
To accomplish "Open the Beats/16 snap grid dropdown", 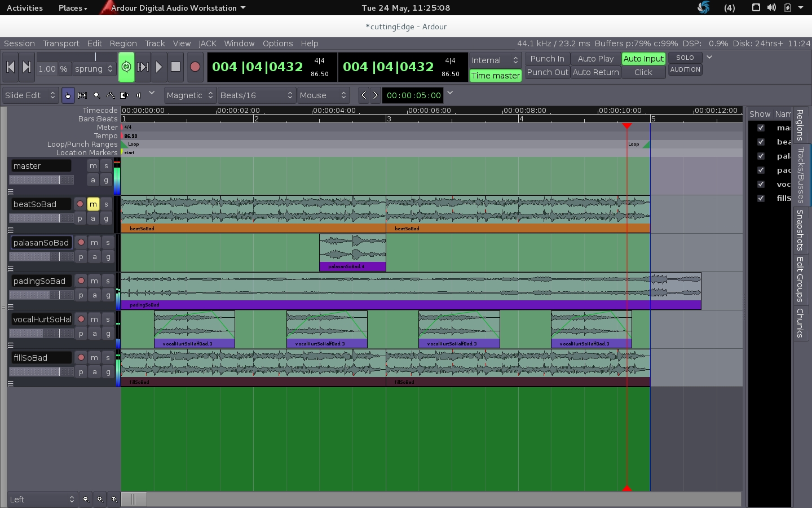I will 256,95.
